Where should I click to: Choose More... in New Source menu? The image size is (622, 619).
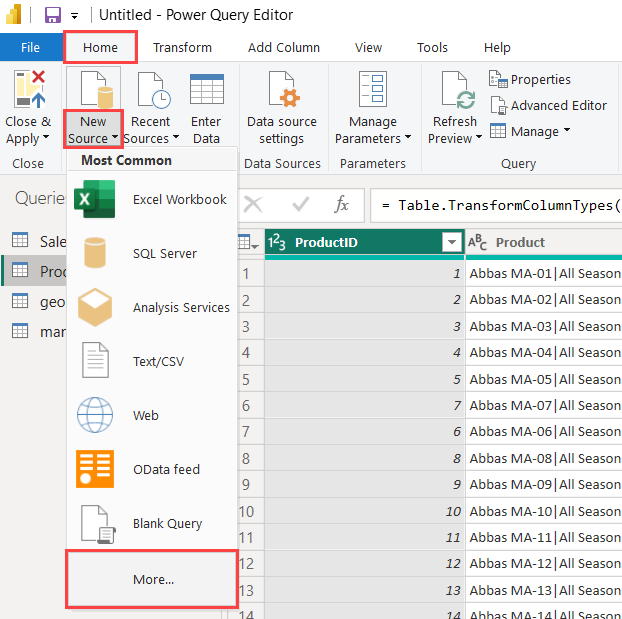[152, 579]
